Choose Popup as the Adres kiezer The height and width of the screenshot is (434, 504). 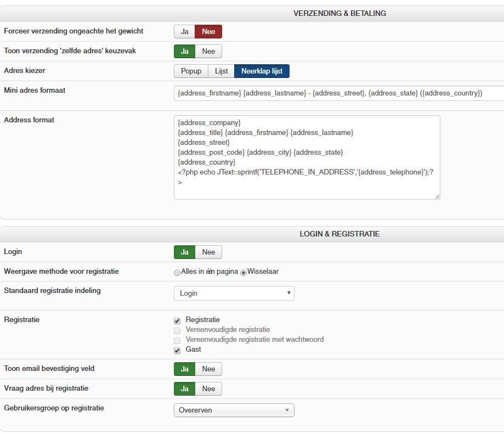click(191, 71)
